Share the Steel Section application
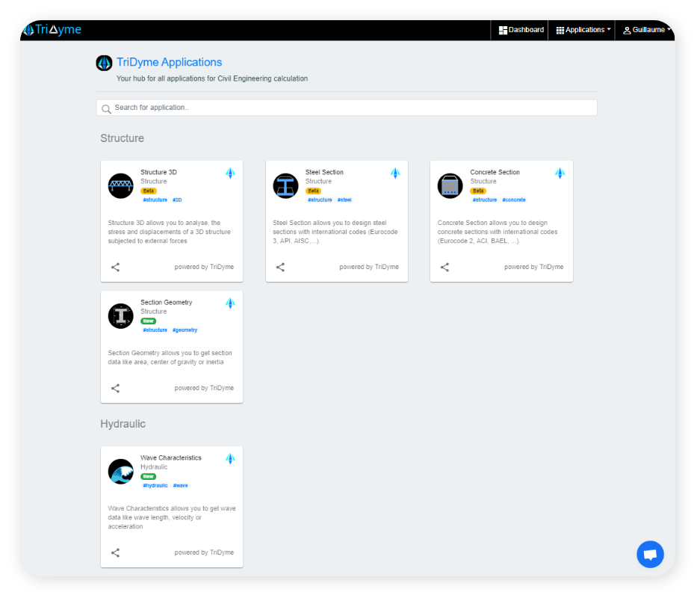 pyautogui.click(x=280, y=267)
